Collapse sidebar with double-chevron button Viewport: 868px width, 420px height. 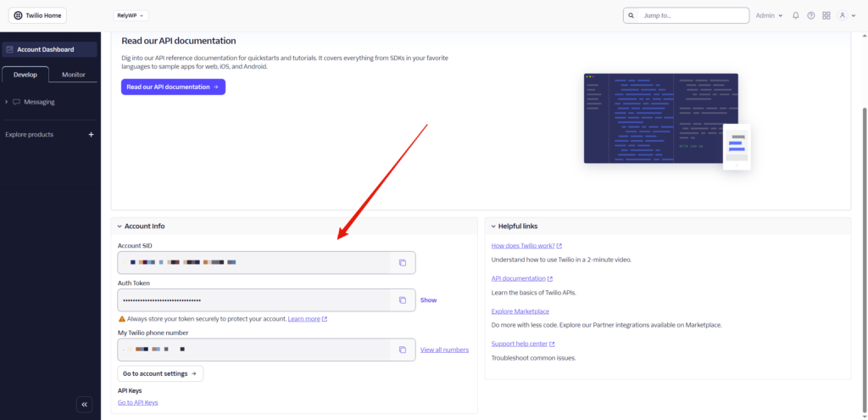(85, 405)
